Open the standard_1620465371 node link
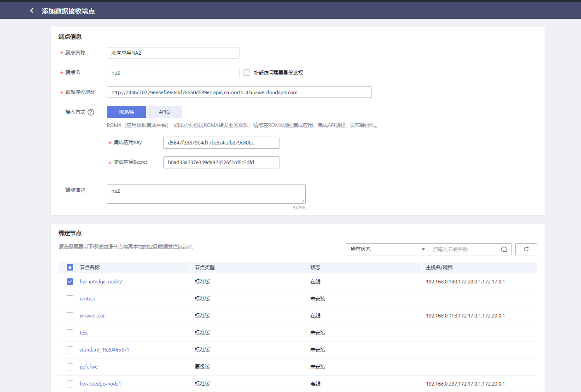581x392 pixels. 105,350
